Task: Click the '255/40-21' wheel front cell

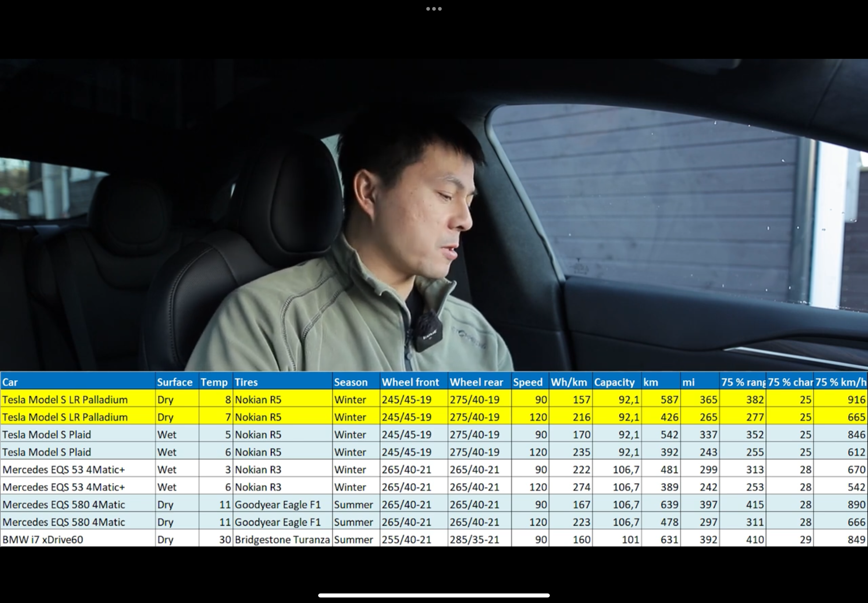Action: click(x=414, y=539)
